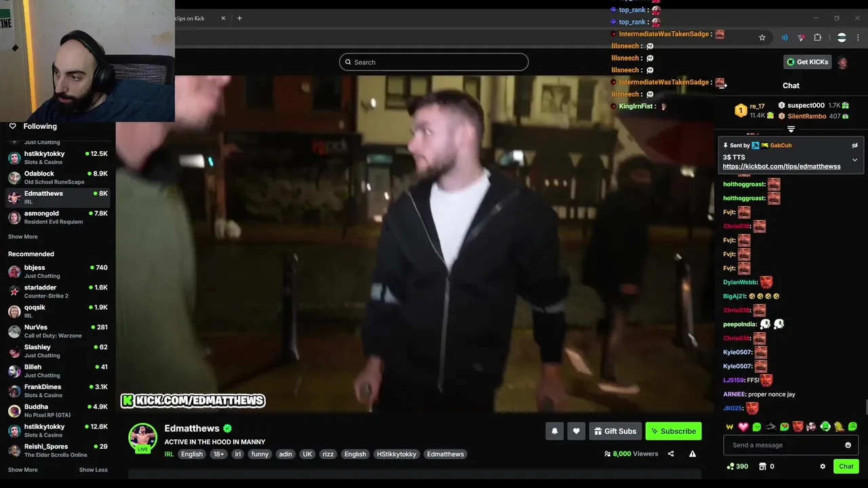868x488 pixels.
Task: Expand the pinned message chevron
Action: (854, 160)
